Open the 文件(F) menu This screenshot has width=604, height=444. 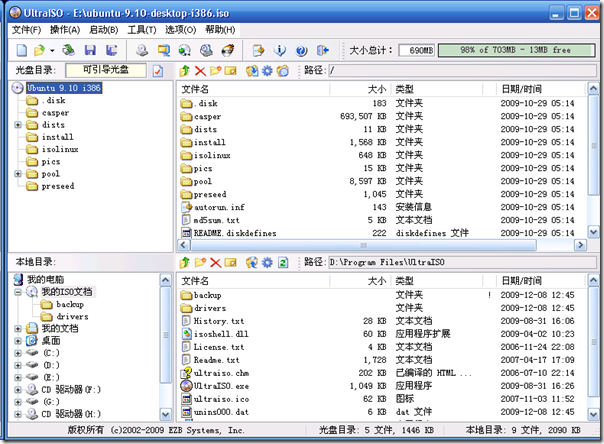click(x=26, y=30)
